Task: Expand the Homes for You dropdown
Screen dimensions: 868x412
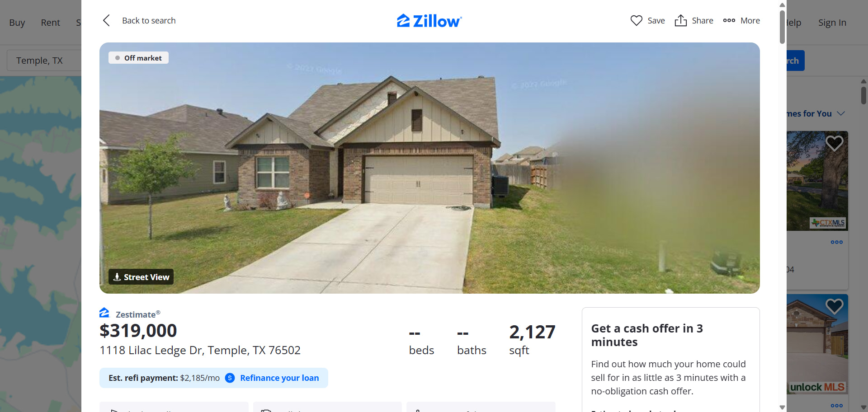Action: point(840,113)
